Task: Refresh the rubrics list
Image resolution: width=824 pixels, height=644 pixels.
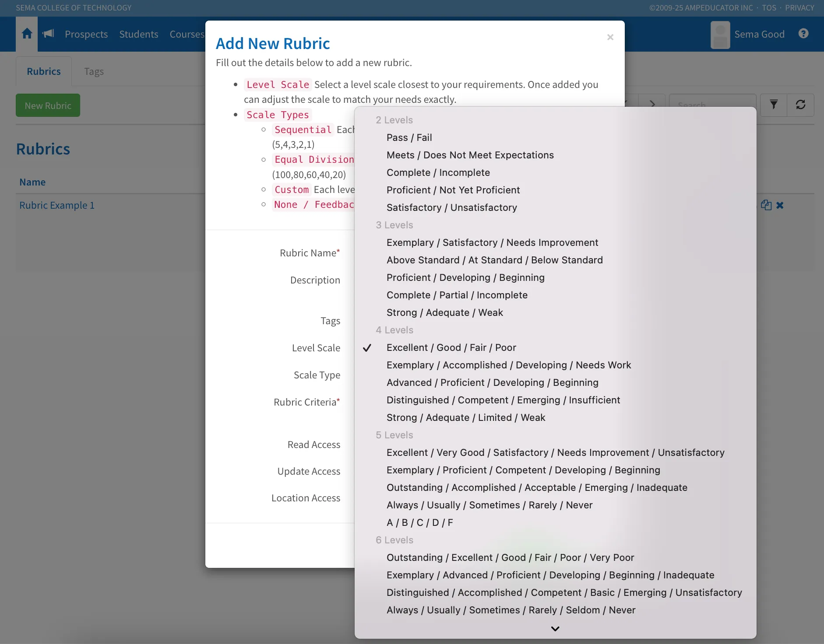Action: (x=800, y=105)
